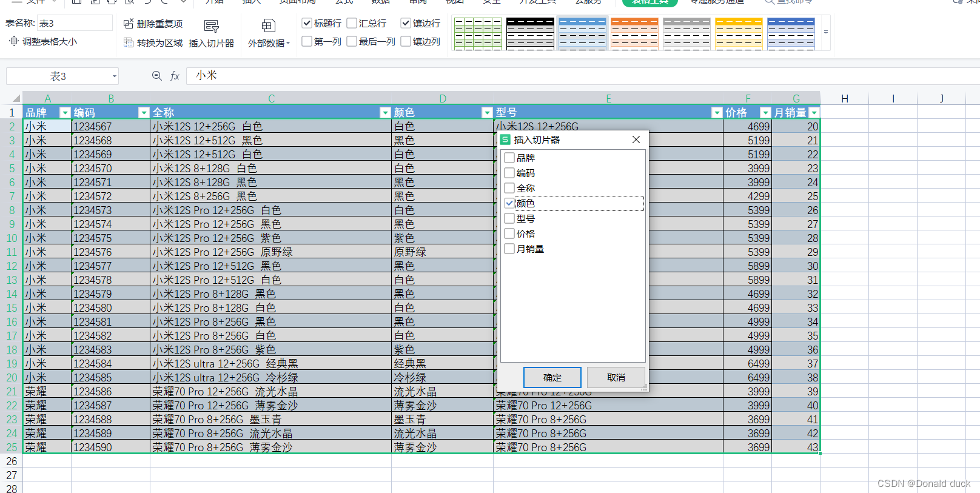Image resolution: width=980 pixels, height=493 pixels.
Task: Toggle the 镶边行 checkbox
Action: coord(406,23)
